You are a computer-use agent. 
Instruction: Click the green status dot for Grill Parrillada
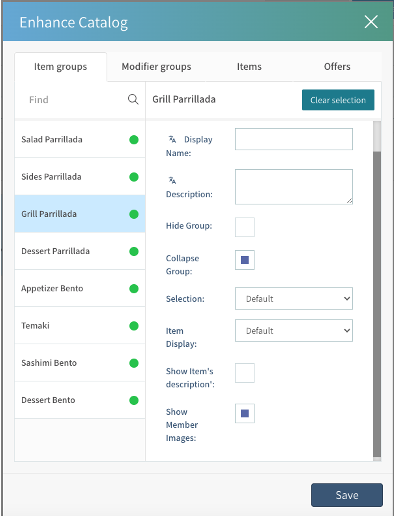point(134,214)
